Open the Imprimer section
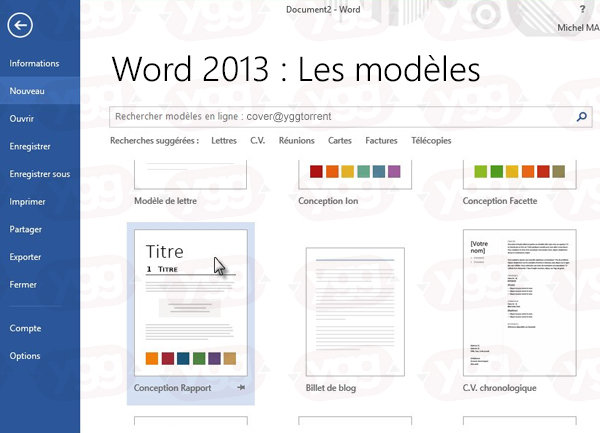This screenshot has height=433, width=600. (x=28, y=202)
